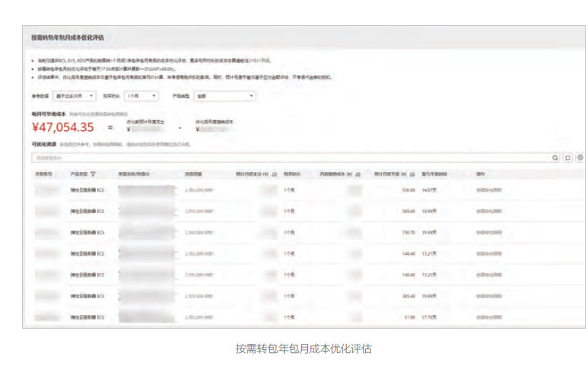Screen dimensions: 588x366
Task: Click 按需转包周期 link in the 14.67天 row
Action: point(488,190)
